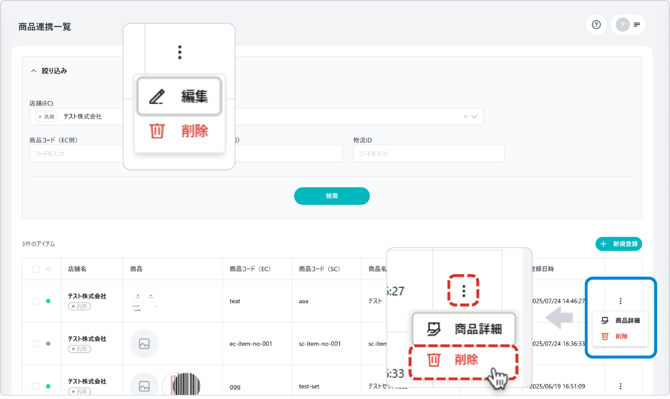The width and height of the screenshot is (670, 399).
Task: Click the 店舗名 column header
Action: pos(77,269)
